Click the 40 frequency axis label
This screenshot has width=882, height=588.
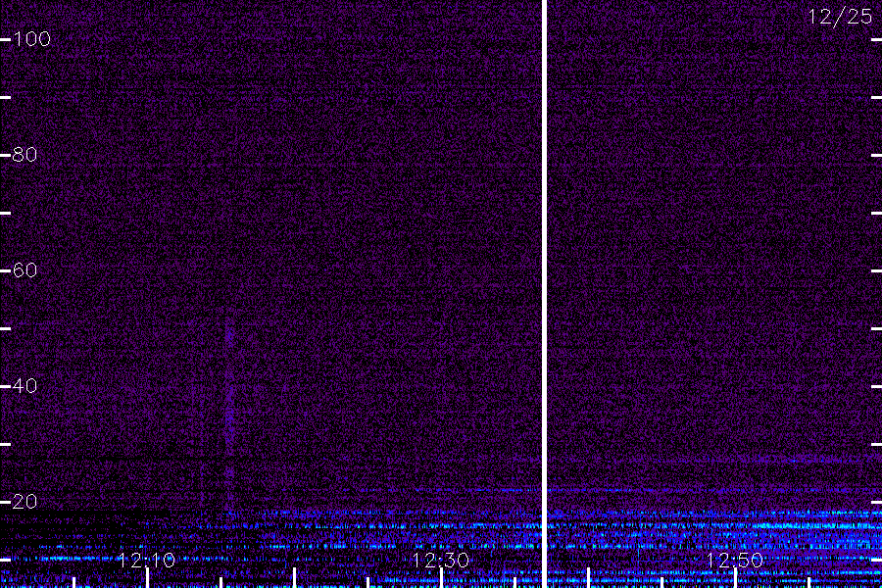coord(24,386)
